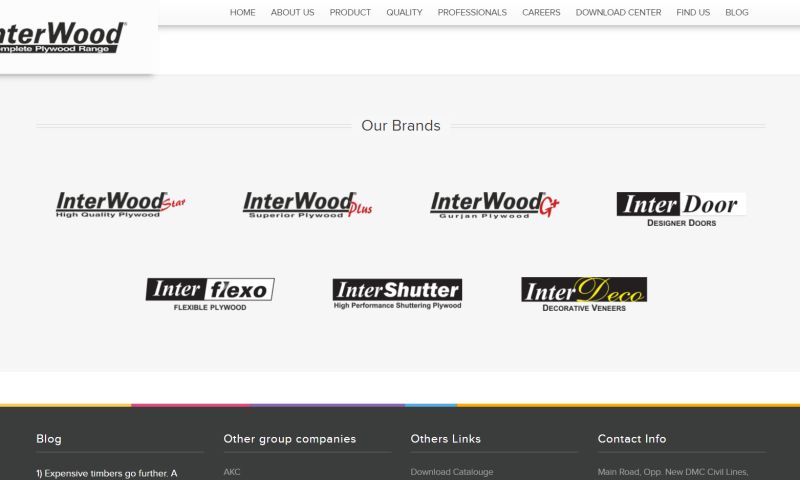The height and width of the screenshot is (480, 800).
Task: Select QUALITY in the navigation bar
Action: 404,13
